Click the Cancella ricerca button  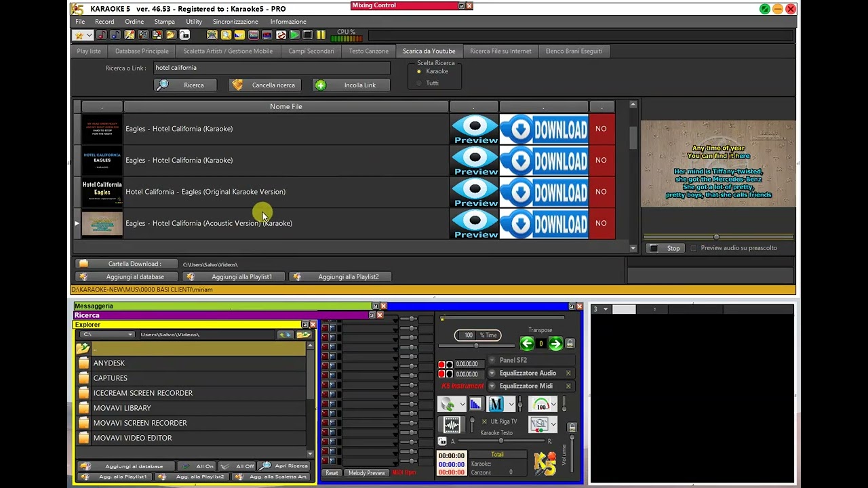pyautogui.click(x=264, y=85)
